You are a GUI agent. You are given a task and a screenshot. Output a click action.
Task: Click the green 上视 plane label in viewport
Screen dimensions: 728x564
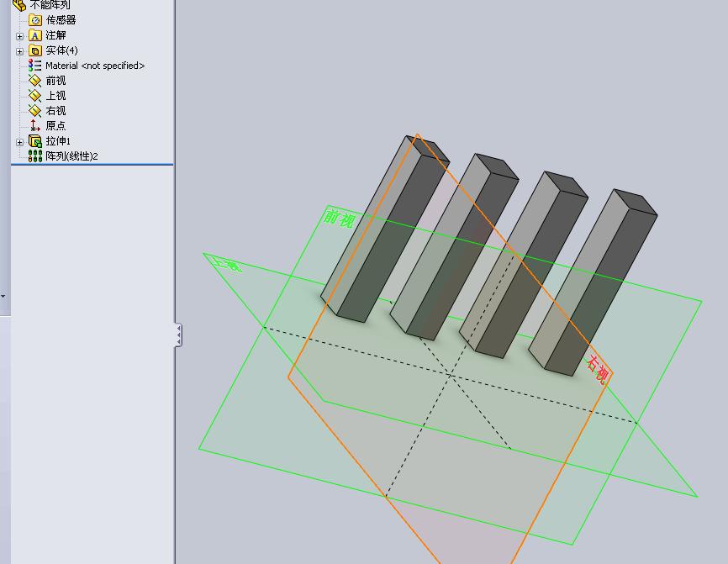[227, 265]
